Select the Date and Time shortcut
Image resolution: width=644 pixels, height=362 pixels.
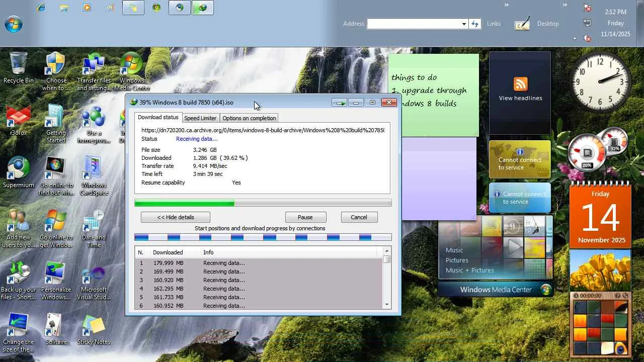[94, 229]
